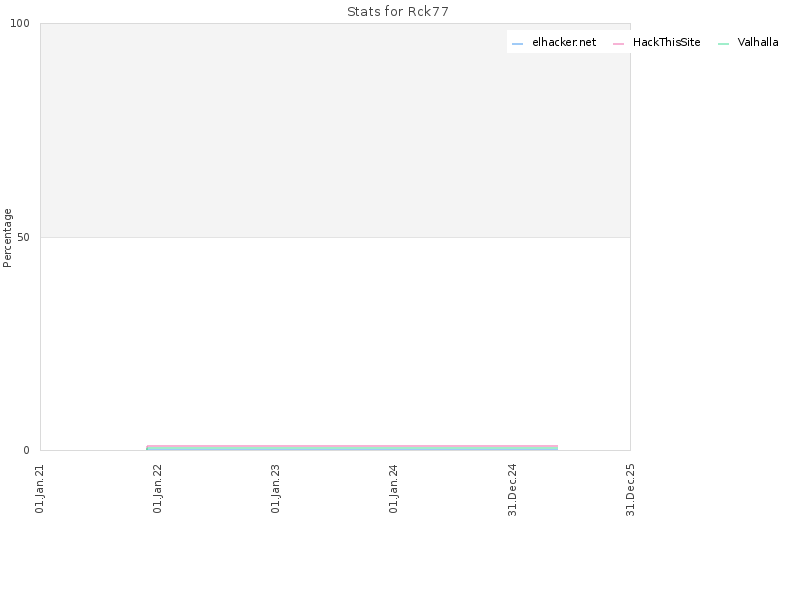Viewport: 800px width, 600px height.
Task: Toggle the Valhalla series legend label
Action: 758,42
